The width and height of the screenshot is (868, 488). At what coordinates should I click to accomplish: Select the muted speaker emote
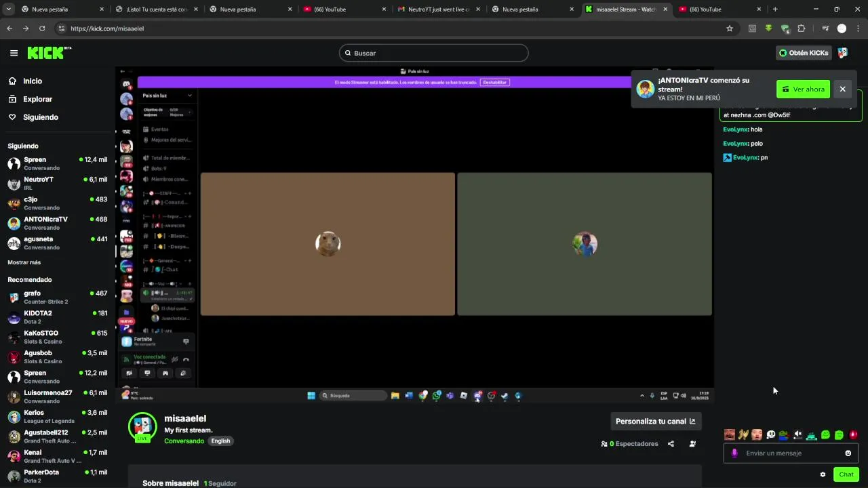click(x=797, y=435)
